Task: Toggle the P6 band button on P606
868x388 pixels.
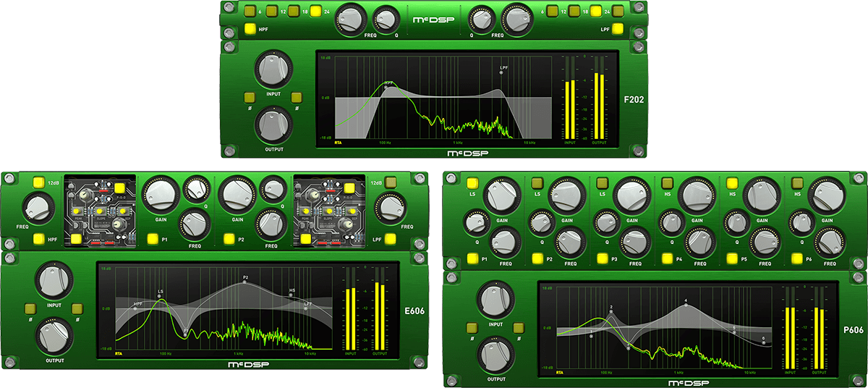Action: (x=796, y=258)
